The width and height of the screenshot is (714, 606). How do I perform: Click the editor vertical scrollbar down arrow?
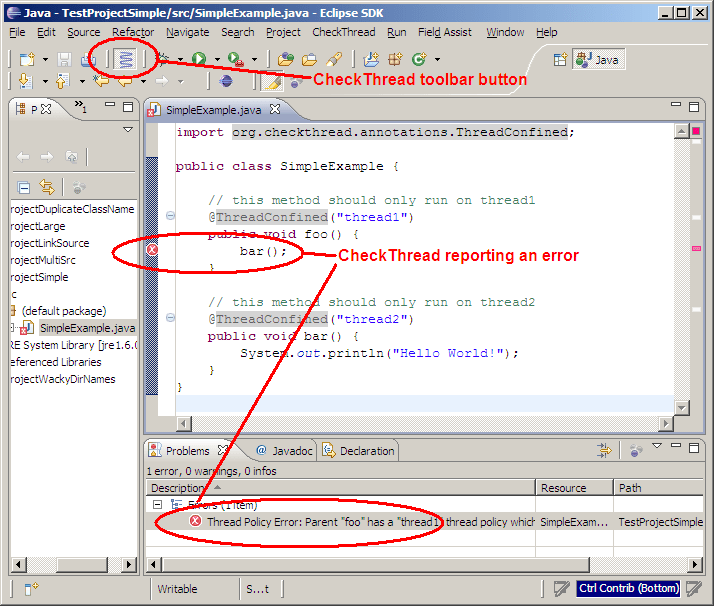tap(682, 407)
